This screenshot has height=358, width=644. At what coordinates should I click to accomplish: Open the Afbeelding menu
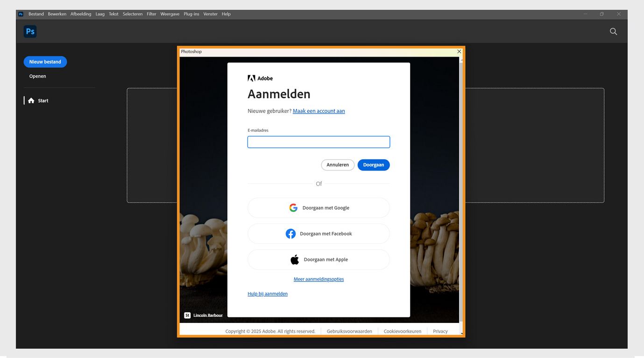coord(81,14)
